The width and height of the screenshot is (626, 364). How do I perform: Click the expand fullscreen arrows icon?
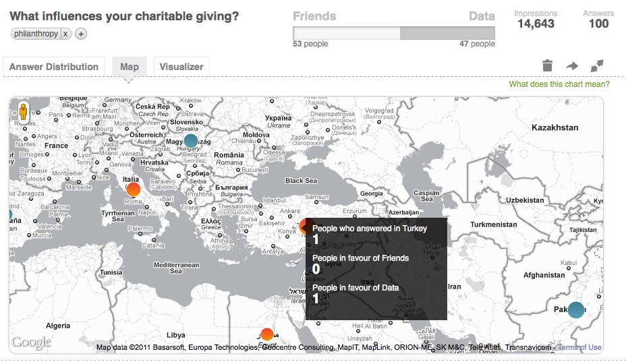(597, 65)
